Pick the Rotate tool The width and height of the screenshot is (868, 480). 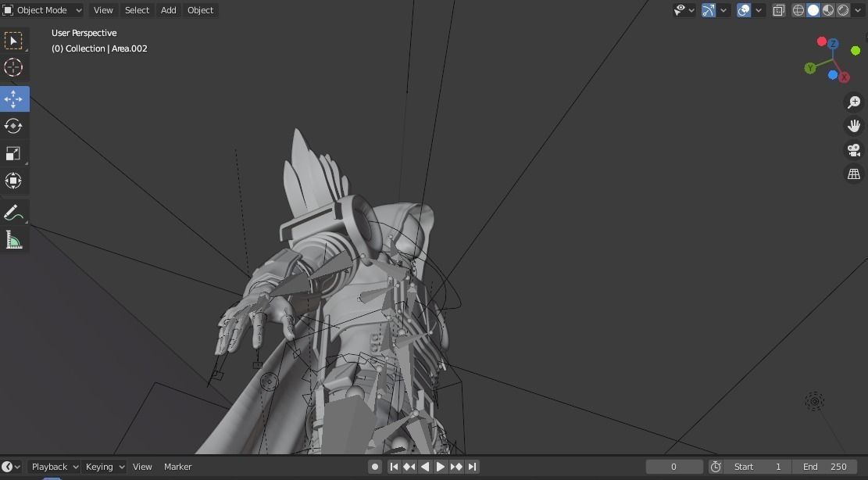point(14,126)
